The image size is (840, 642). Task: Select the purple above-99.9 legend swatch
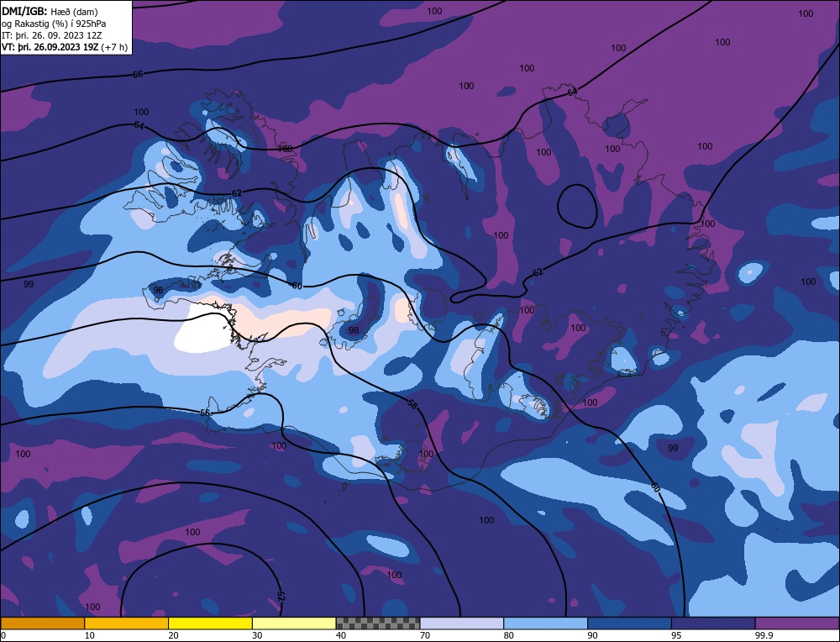click(797, 624)
